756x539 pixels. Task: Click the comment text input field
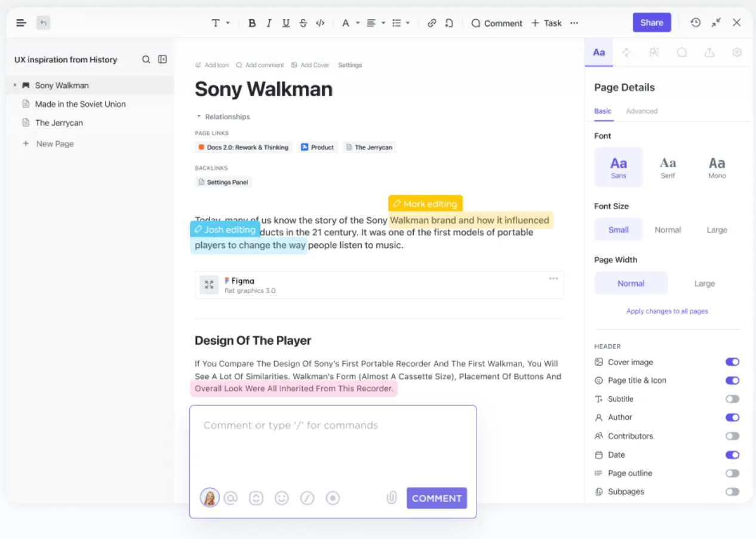333,445
